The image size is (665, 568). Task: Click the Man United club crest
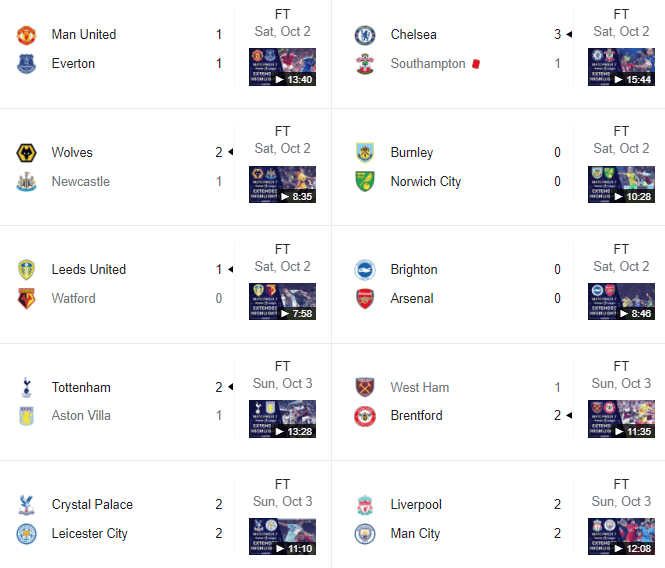[26, 35]
